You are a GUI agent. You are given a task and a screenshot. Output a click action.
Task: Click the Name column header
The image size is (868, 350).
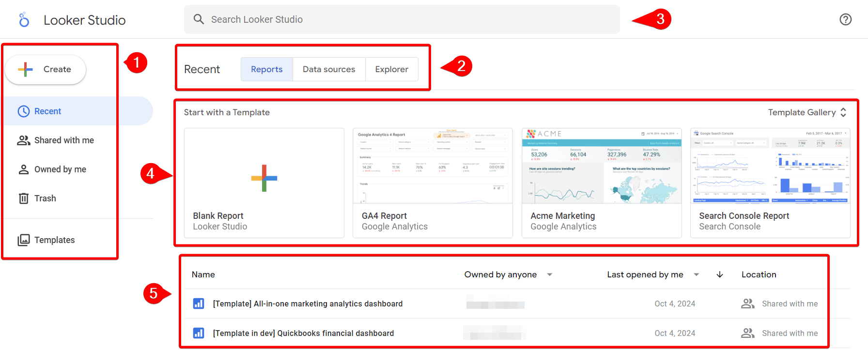(203, 274)
